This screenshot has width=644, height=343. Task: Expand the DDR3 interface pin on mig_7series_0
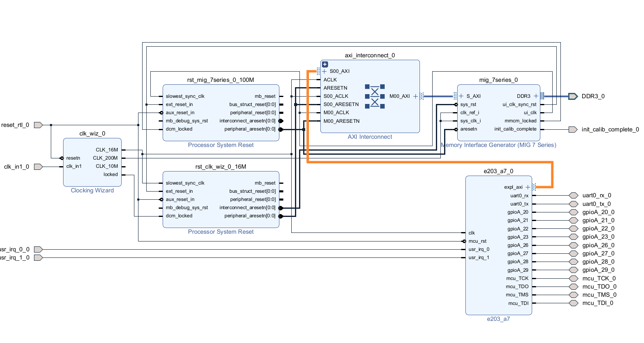(x=536, y=96)
